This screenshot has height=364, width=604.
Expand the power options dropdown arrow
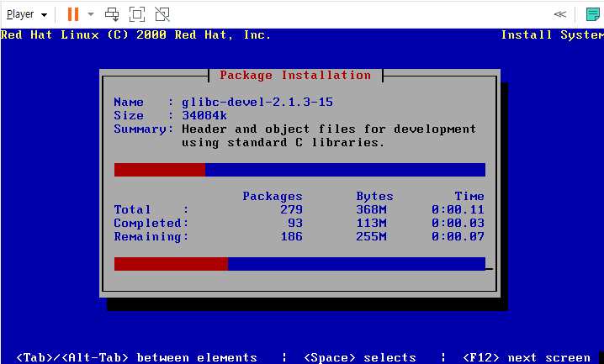[91, 14]
